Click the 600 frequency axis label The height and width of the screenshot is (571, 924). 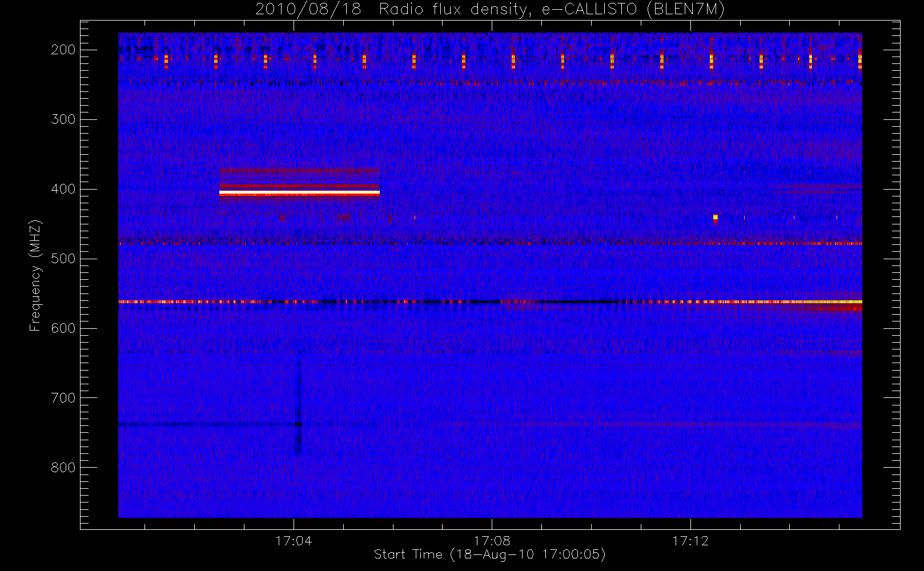63,328
